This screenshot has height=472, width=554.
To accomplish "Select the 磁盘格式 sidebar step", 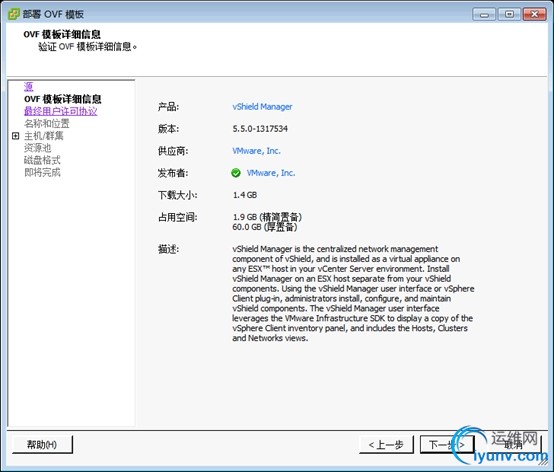I will click(x=42, y=160).
